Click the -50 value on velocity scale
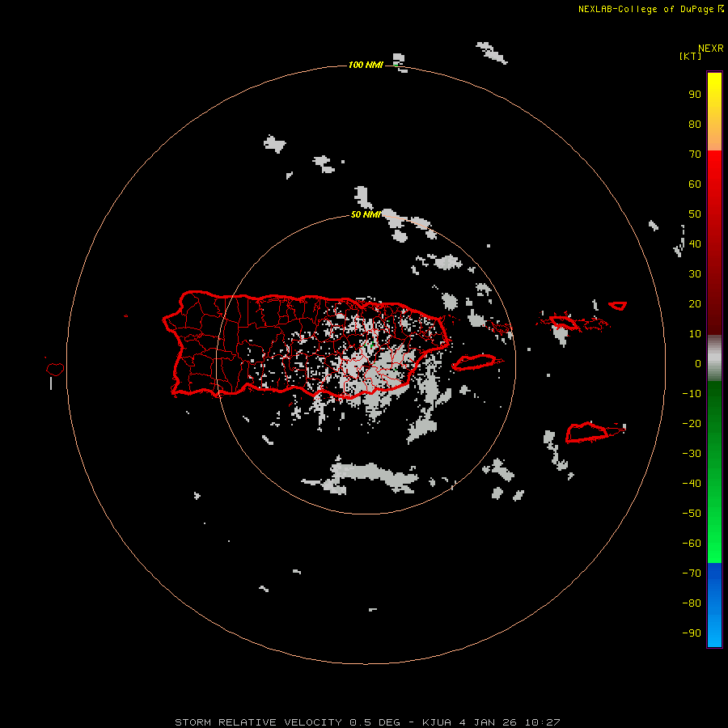This screenshot has height=728, width=728. 692,513
